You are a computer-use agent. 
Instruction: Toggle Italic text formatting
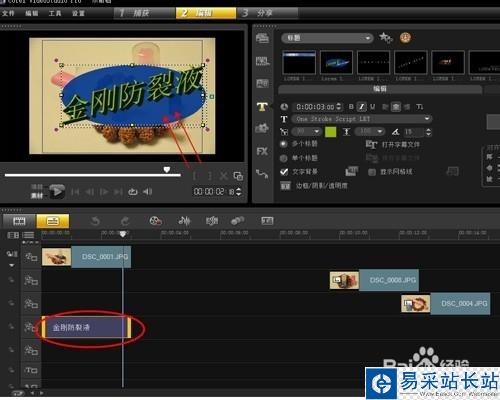[361, 107]
